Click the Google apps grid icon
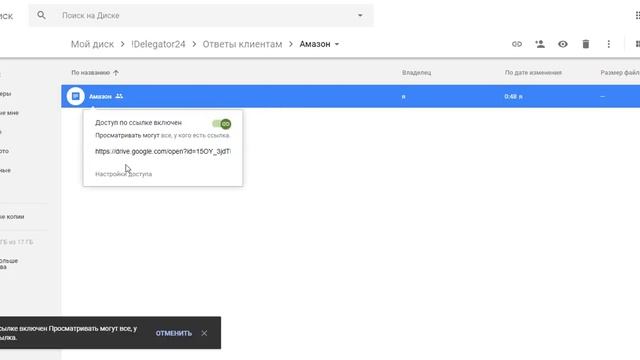This screenshot has width=640, height=360. click(x=637, y=16)
